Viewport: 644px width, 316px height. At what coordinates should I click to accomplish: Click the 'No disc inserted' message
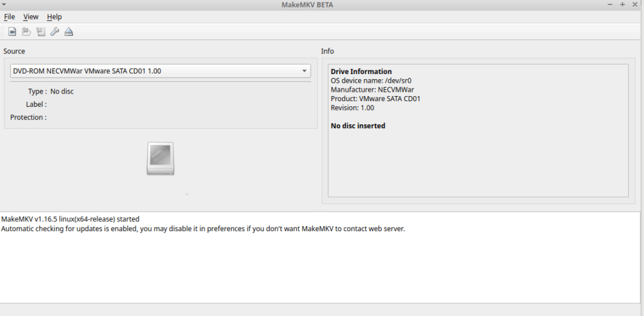pos(358,126)
